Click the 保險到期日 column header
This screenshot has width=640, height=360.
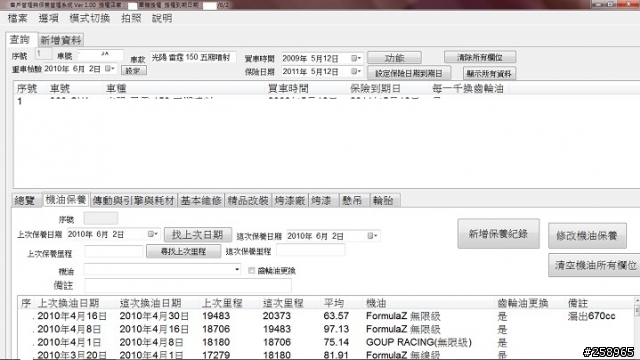(388, 88)
